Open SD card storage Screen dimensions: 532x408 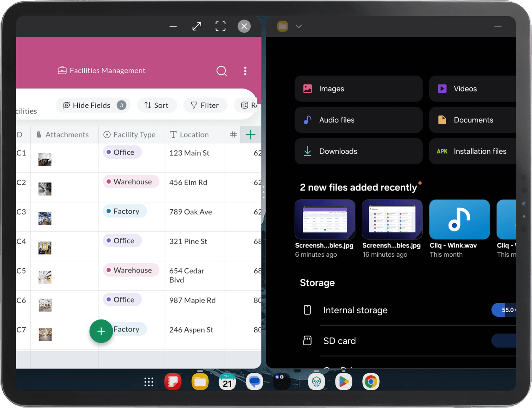tap(408, 341)
